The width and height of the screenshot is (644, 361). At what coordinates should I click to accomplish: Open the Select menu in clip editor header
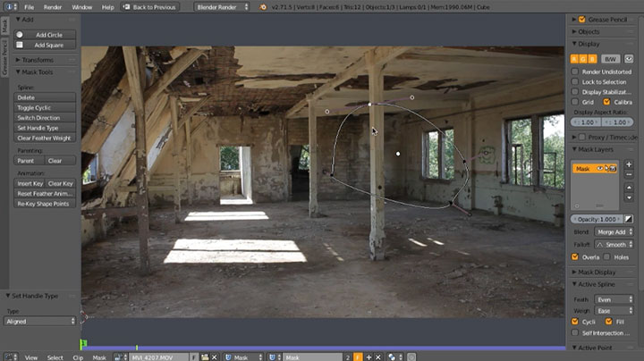[55, 357]
